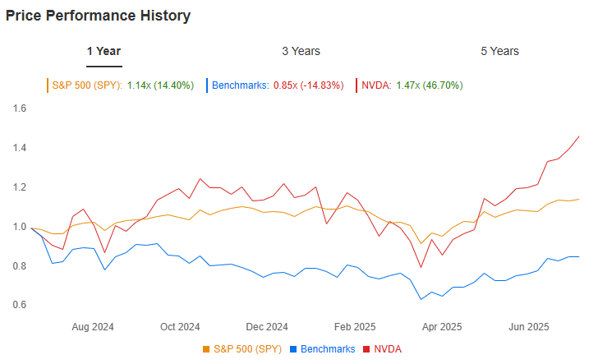
Task: Click the Dec 2024 axis label
Action: click(268, 325)
